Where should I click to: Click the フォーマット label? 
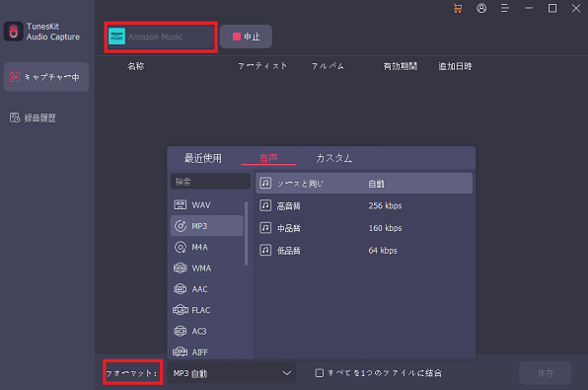coord(131,373)
